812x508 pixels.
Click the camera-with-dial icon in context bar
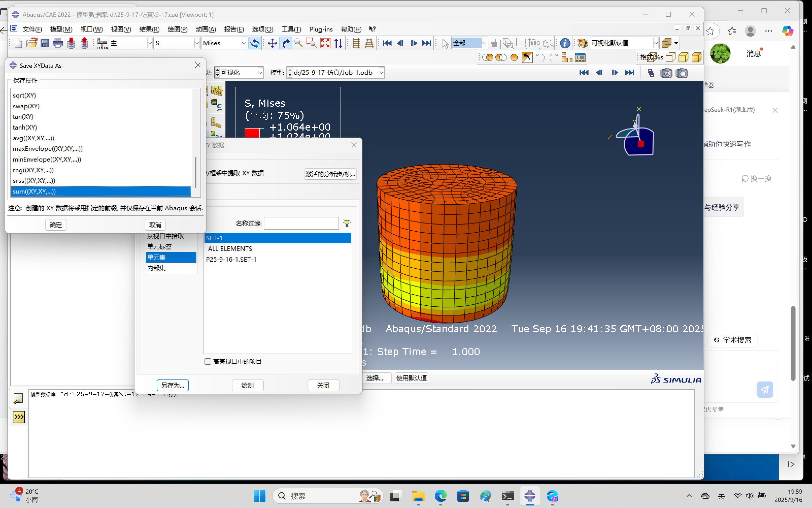click(x=666, y=73)
